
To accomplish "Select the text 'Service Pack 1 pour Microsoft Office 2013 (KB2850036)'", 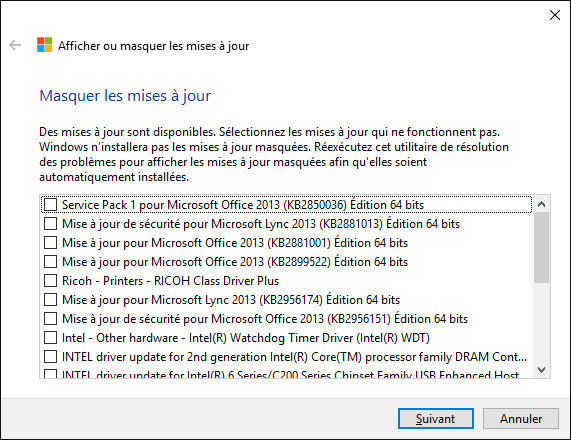I will coord(204,205).
